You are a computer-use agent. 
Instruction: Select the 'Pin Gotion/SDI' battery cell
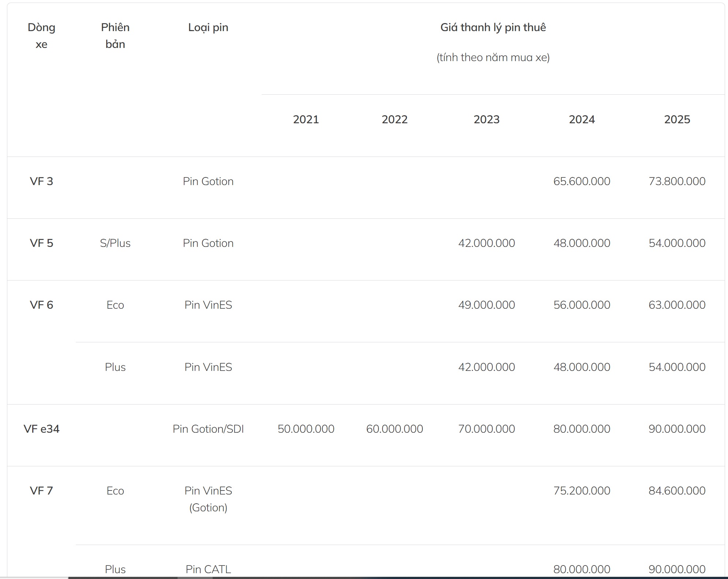208,429
